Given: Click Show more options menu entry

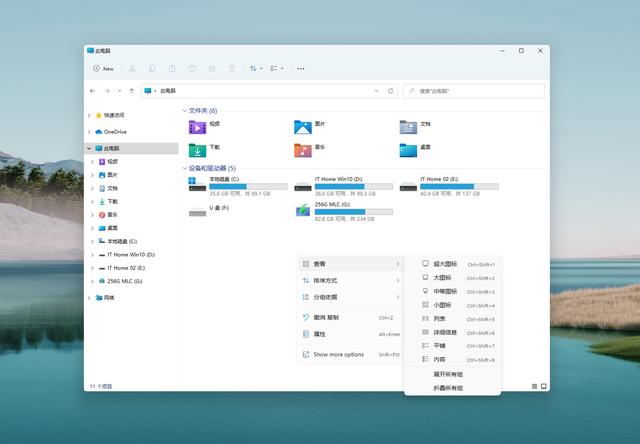Looking at the screenshot, I should coord(338,354).
